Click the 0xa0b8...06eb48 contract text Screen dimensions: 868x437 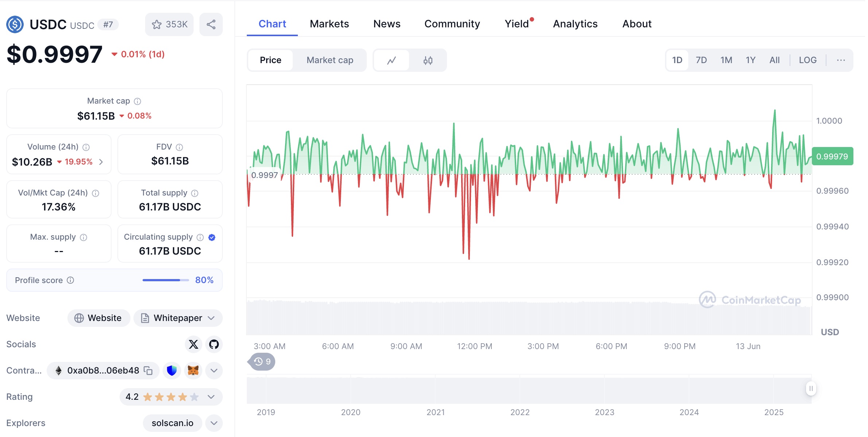coord(103,371)
